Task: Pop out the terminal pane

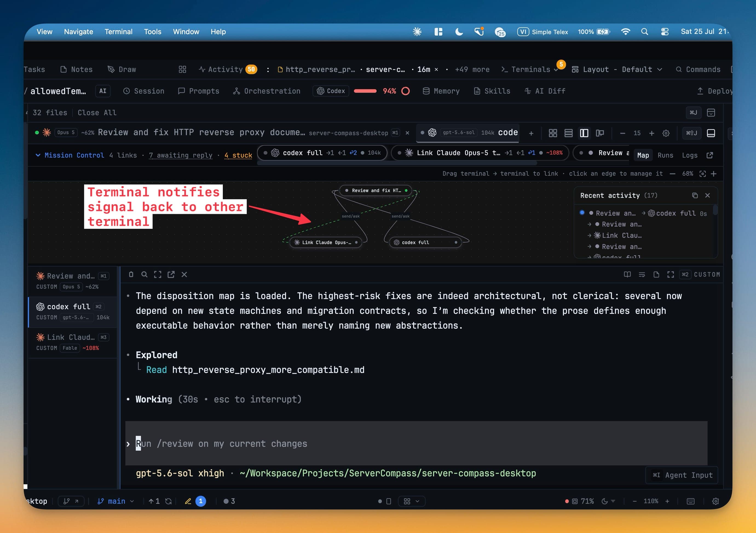Action: click(x=171, y=274)
